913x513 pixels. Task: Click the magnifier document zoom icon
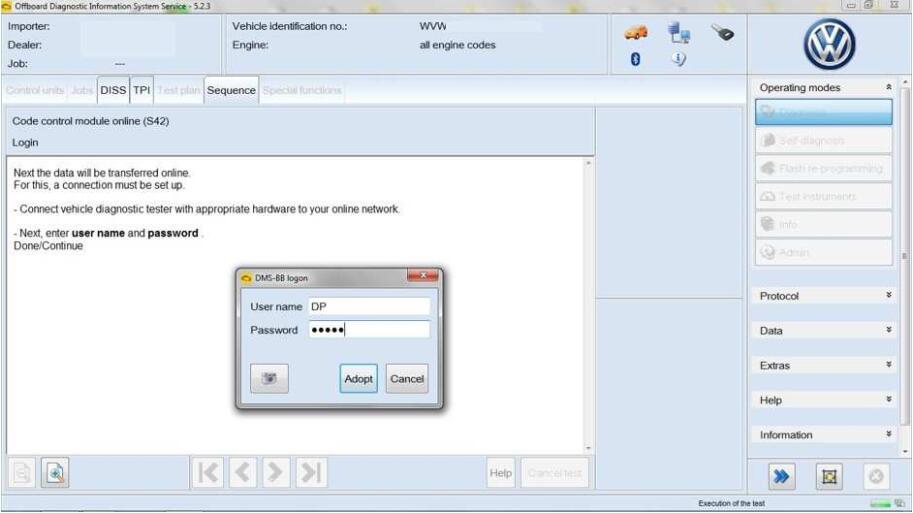(x=55, y=473)
